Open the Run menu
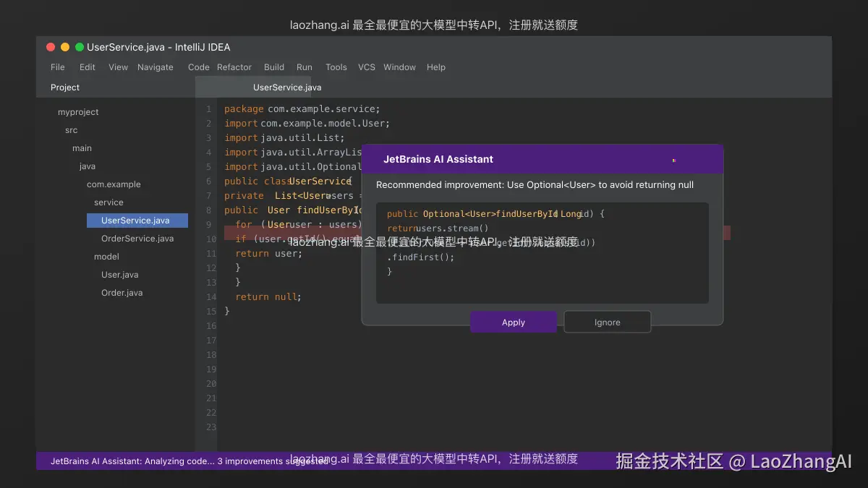 click(x=304, y=67)
